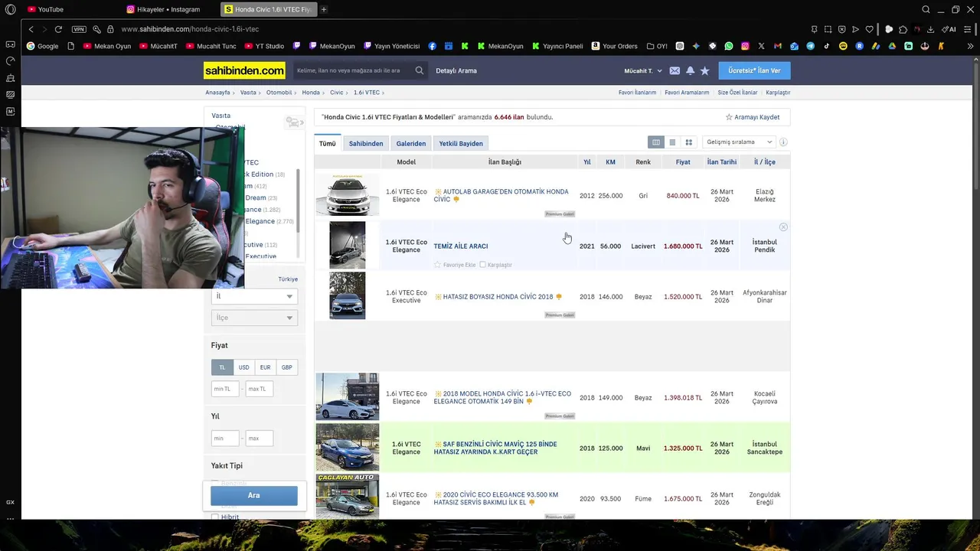
Task: Open the sahibinden.com logo home link
Action: click(244, 70)
